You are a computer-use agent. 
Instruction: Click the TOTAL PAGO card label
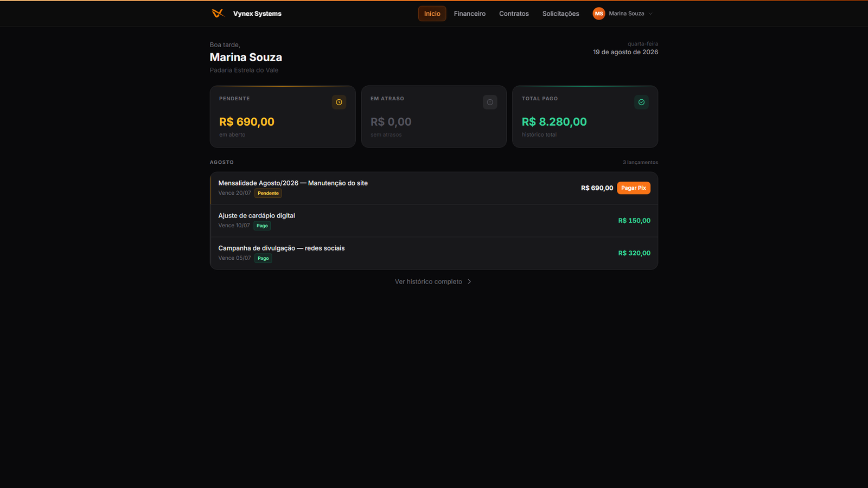tap(540, 99)
